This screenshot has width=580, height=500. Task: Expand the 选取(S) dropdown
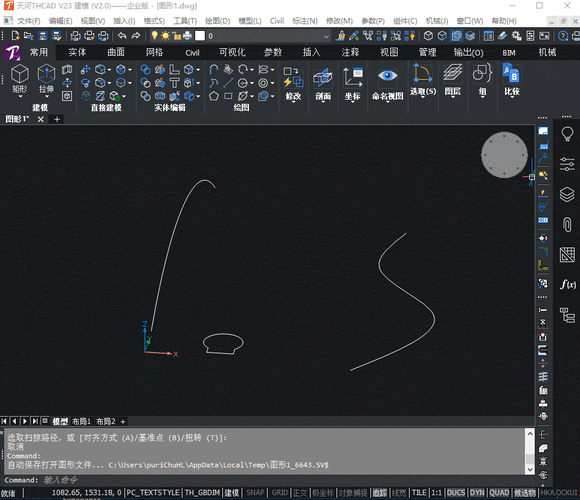tap(423, 96)
